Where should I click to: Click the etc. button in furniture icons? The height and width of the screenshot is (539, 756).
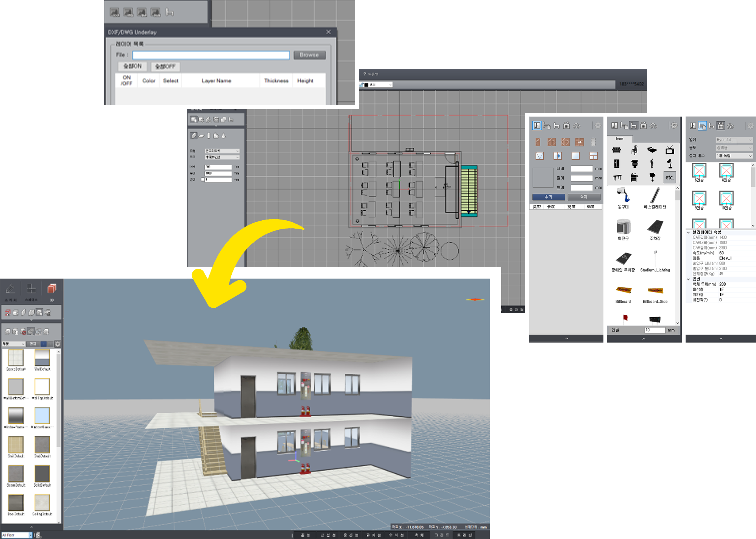click(x=670, y=178)
